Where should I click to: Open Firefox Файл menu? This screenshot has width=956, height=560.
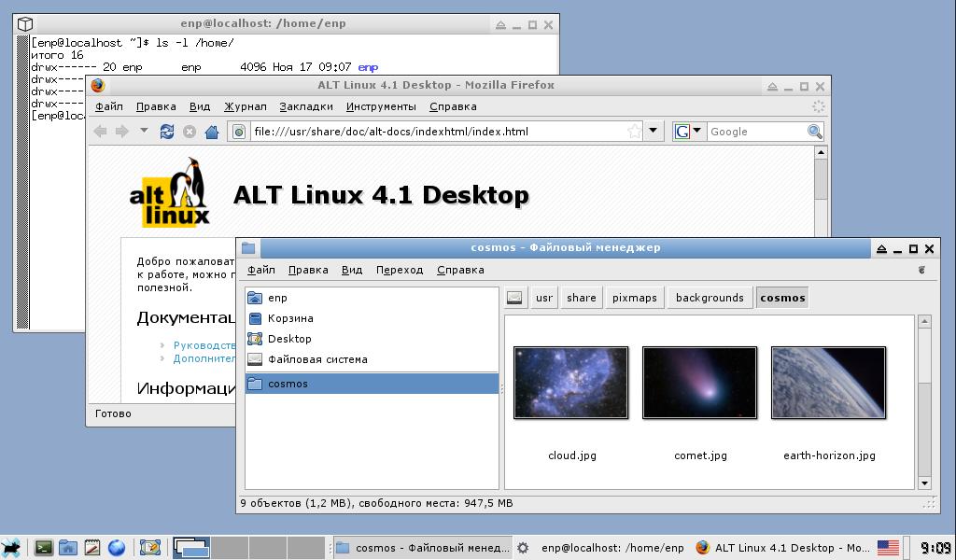point(109,106)
